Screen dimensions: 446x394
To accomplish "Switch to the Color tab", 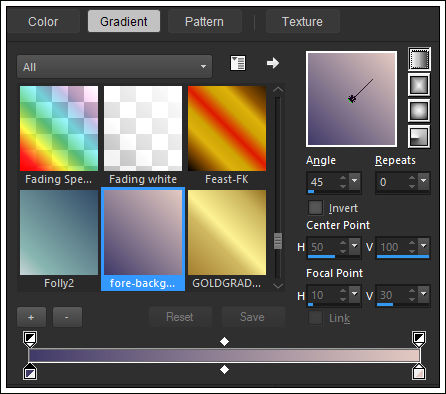I will pyautogui.click(x=43, y=22).
